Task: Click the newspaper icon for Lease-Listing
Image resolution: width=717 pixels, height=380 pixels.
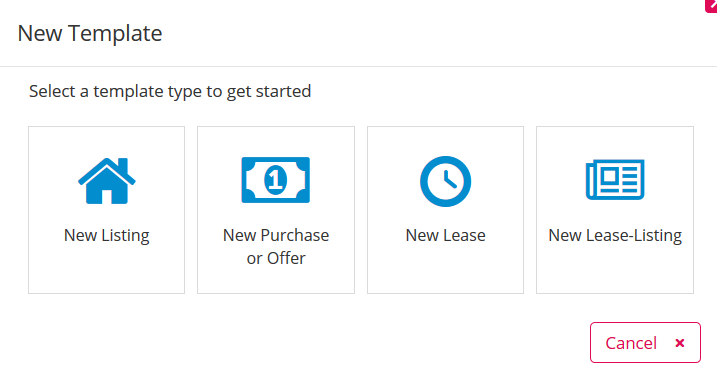Action: 615,179
